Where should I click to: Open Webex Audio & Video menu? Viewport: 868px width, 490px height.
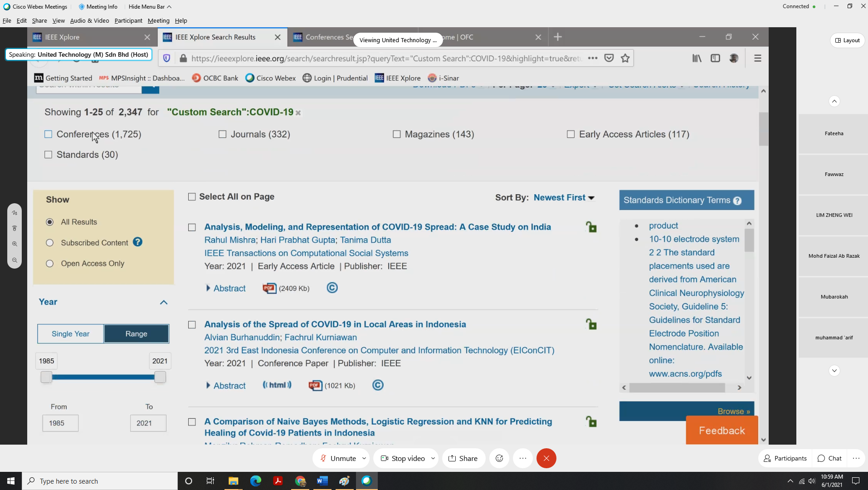point(89,20)
